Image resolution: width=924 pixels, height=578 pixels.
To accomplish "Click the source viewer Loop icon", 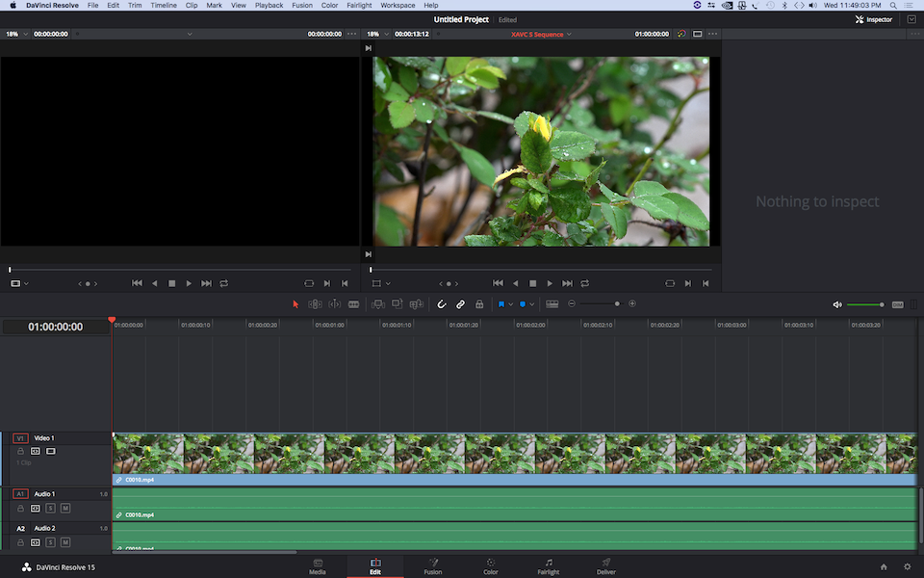I will pos(224,283).
